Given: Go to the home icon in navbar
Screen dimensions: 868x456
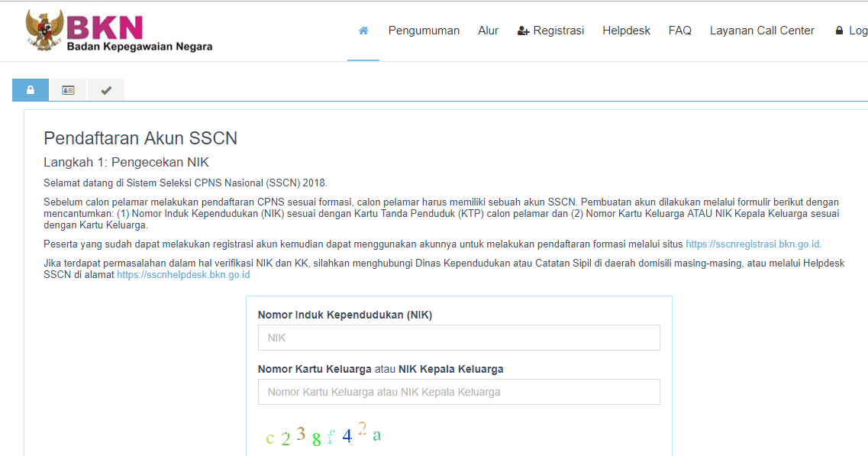Looking at the screenshot, I should click(x=363, y=31).
